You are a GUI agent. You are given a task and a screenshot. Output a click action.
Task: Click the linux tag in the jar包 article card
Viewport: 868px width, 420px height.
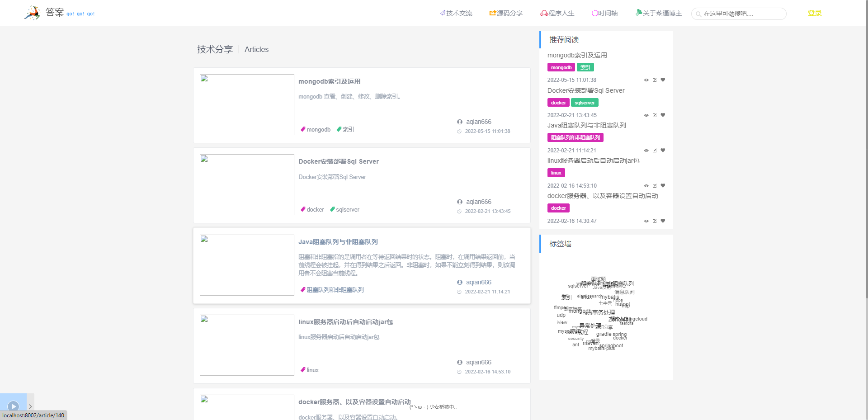tap(310, 370)
